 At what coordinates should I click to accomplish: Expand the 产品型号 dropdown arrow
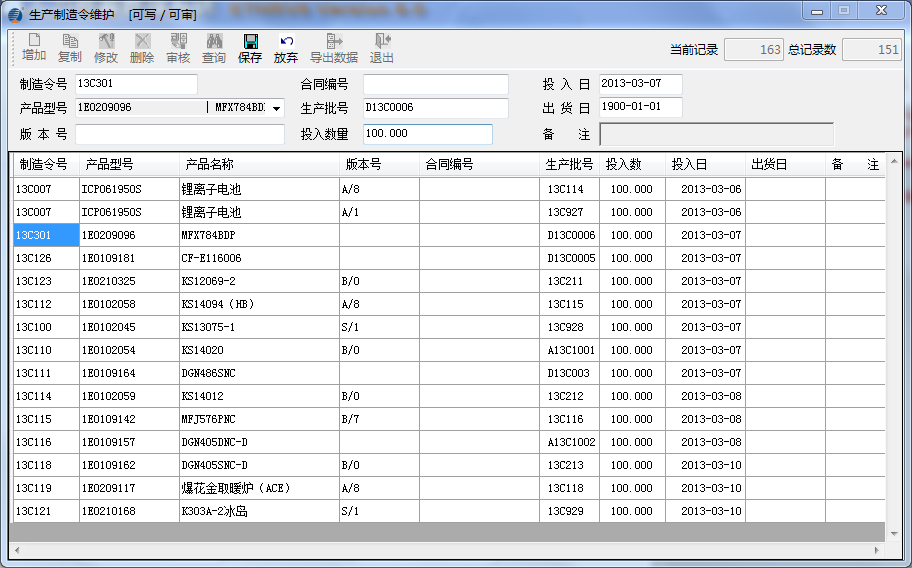point(276,108)
